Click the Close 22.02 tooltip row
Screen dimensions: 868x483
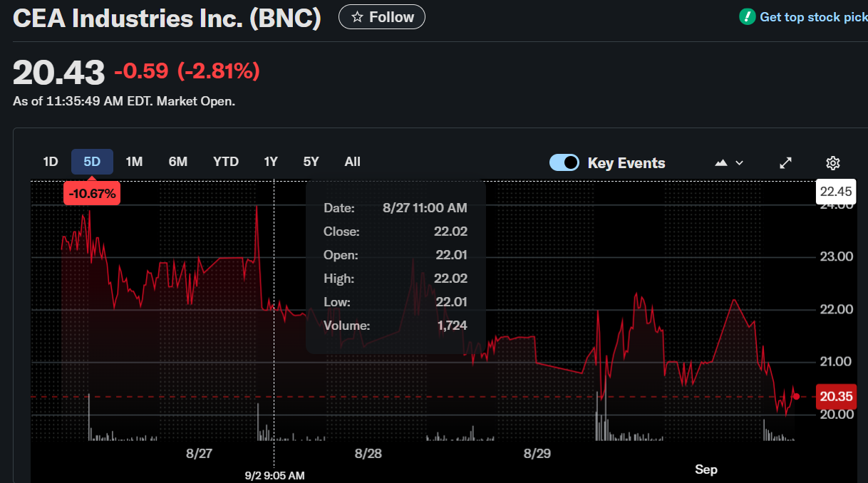tap(396, 232)
